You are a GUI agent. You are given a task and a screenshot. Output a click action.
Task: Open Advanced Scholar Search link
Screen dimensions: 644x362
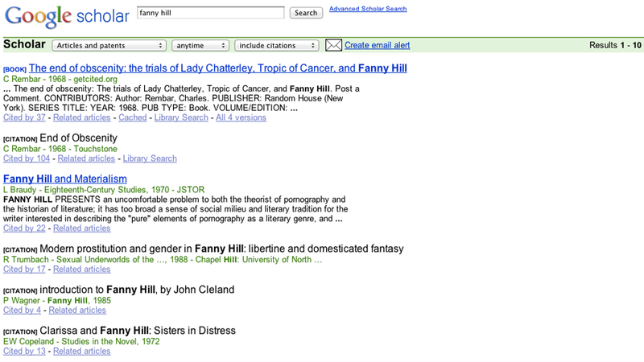[368, 9]
